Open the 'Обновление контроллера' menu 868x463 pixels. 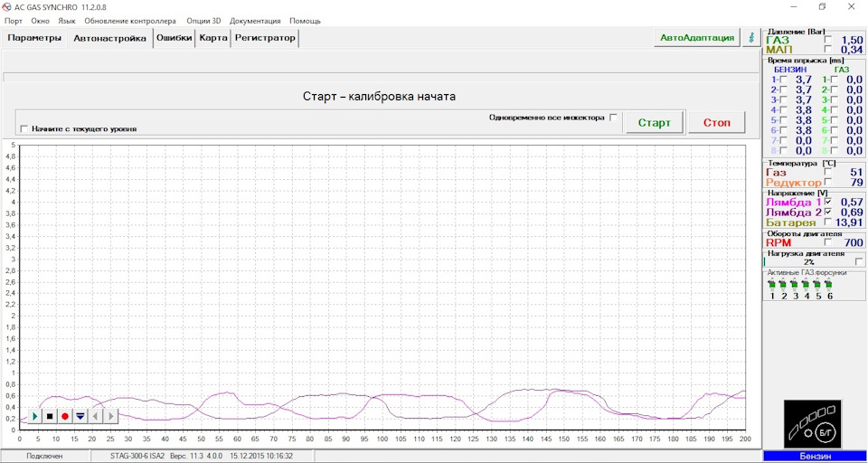(x=130, y=21)
